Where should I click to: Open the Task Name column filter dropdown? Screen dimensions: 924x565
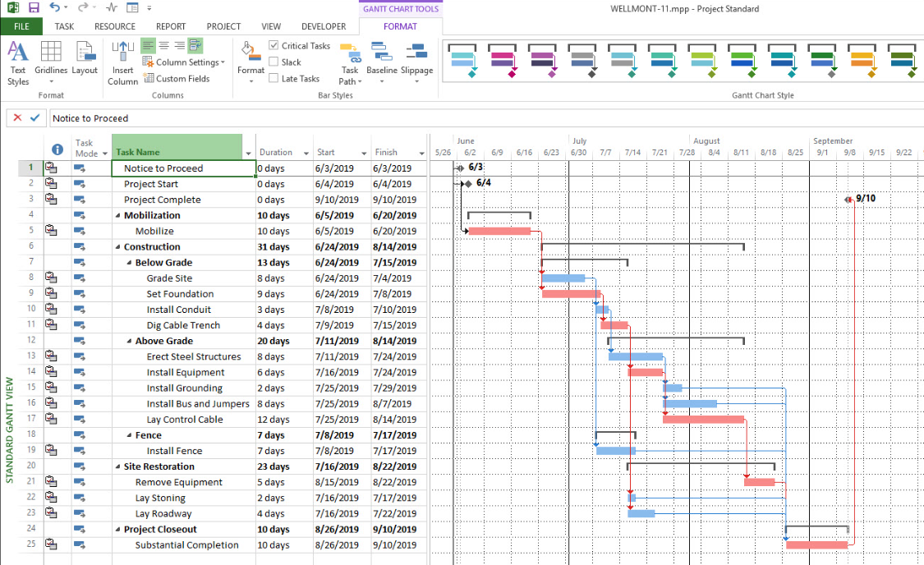coord(248,154)
